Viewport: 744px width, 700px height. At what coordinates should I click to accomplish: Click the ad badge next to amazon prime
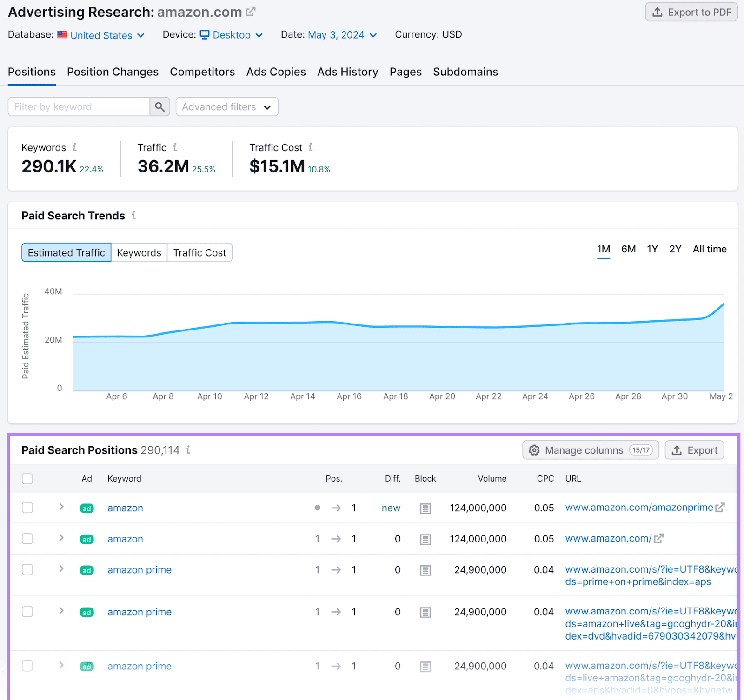pos(86,570)
